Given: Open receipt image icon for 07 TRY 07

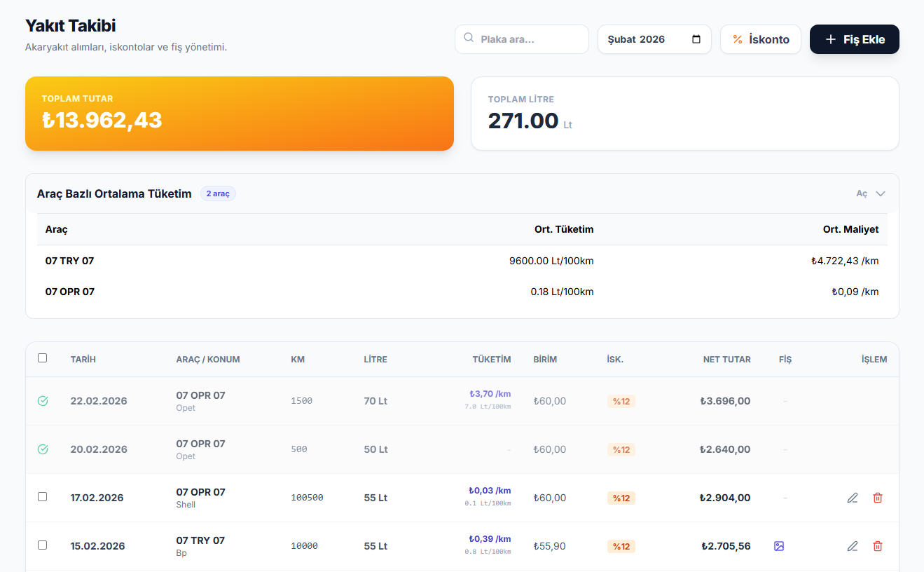Looking at the screenshot, I should click(x=779, y=546).
